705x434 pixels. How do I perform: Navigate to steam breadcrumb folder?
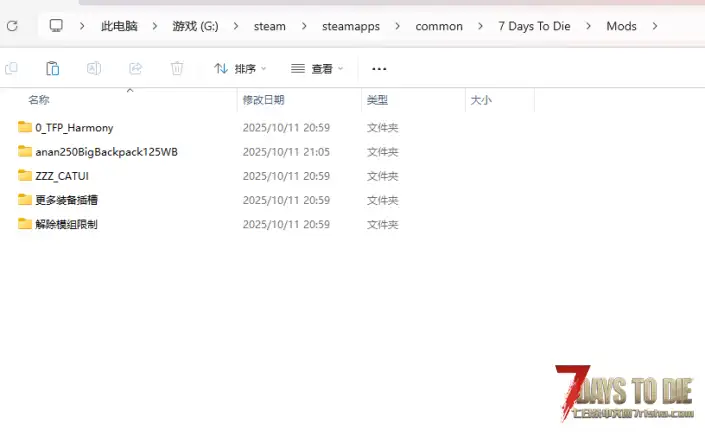269,27
